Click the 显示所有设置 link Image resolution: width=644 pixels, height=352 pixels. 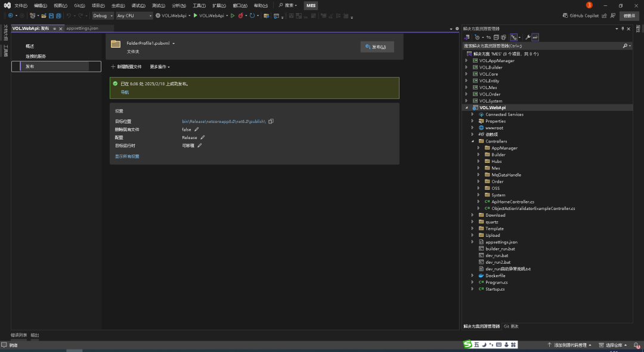click(x=127, y=156)
